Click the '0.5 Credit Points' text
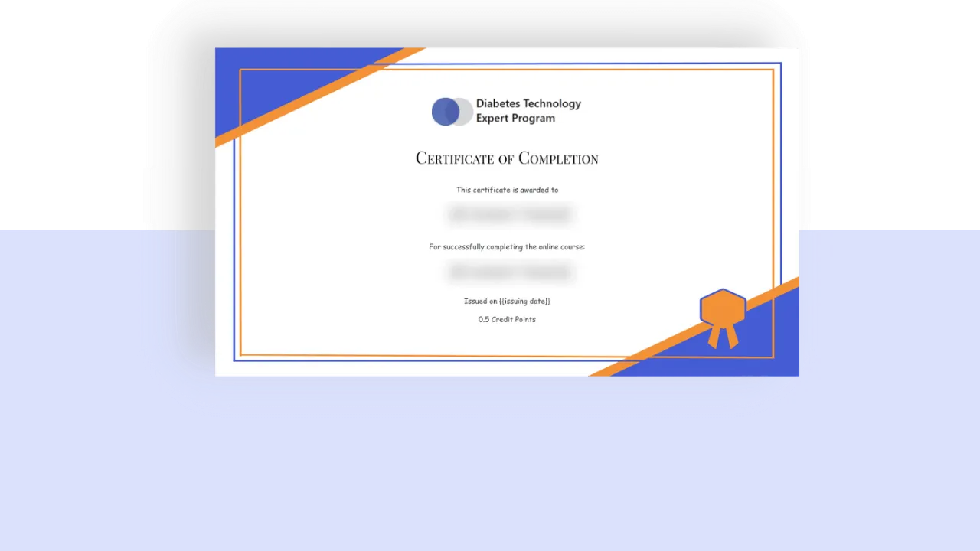This screenshot has height=551, width=980. 507,319
